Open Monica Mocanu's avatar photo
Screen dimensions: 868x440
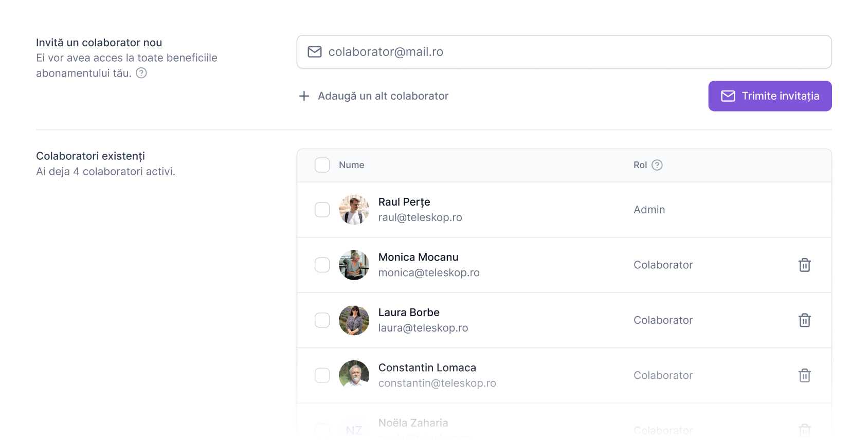(x=354, y=265)
